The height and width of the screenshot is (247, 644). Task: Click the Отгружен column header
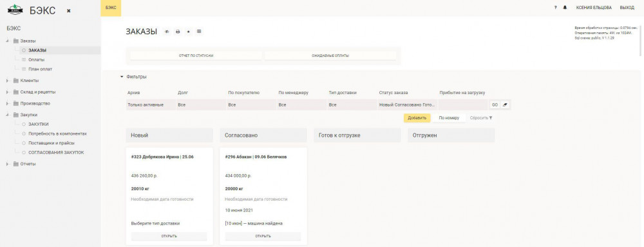pos(451,135)
